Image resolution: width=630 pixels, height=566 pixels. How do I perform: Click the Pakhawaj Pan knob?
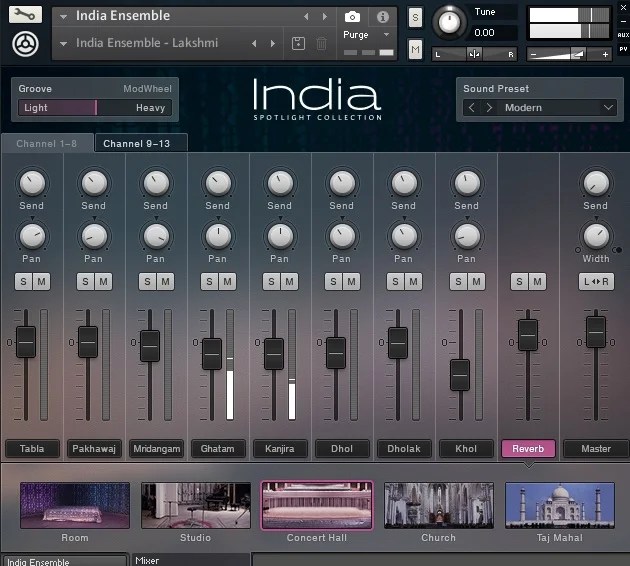94,236
